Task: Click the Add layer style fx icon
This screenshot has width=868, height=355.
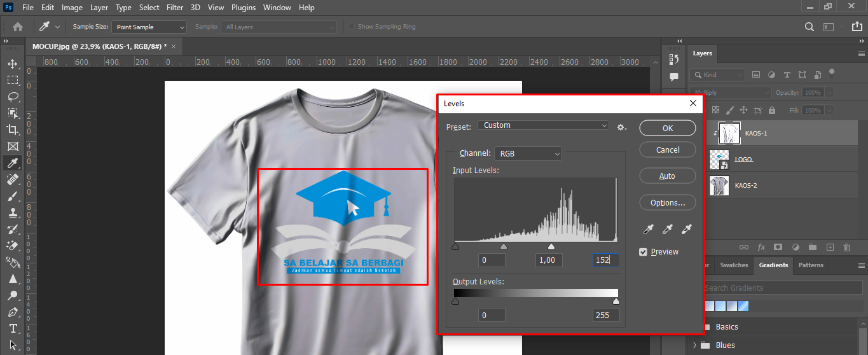Action: tap(761, 247)
